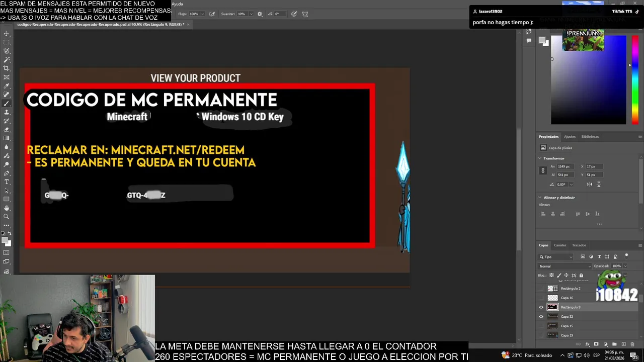Select the Rectangle shape tool
Screen dimensions: 644x362
pyautogui.click(x=7, y=199)
